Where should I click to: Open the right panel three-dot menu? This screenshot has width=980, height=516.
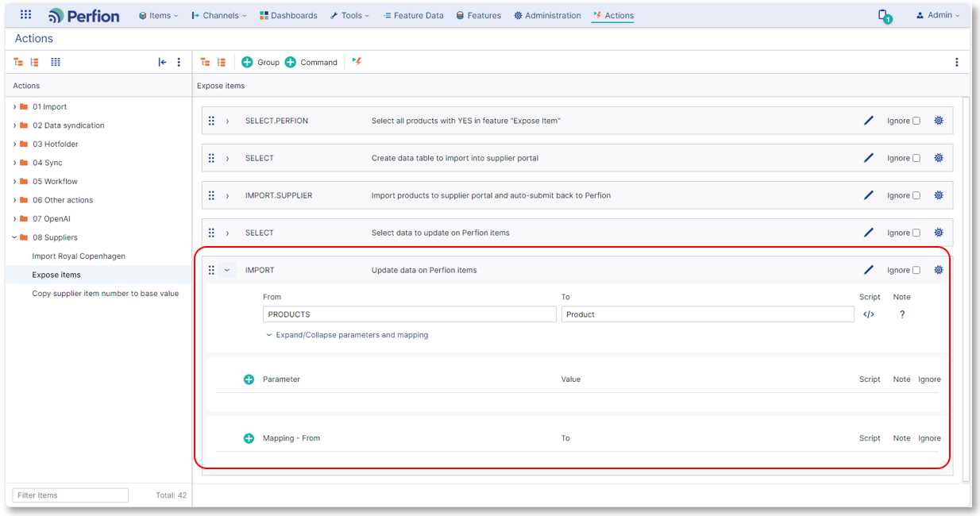pos(956,62)
